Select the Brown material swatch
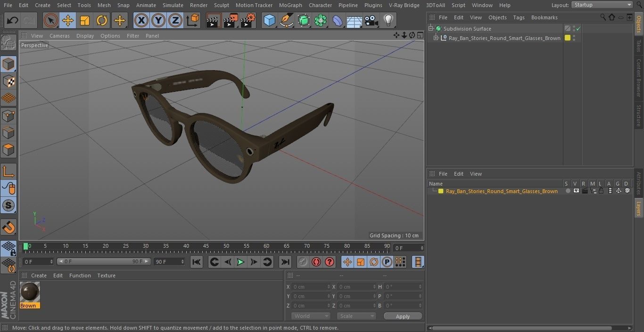644x332 pixels. coord(30,292)
